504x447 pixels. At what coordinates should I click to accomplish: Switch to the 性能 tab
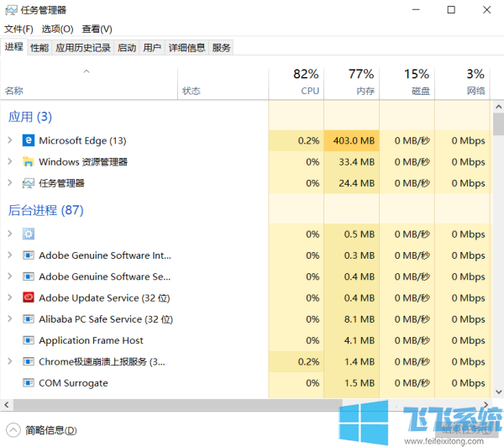click(39, 48)
